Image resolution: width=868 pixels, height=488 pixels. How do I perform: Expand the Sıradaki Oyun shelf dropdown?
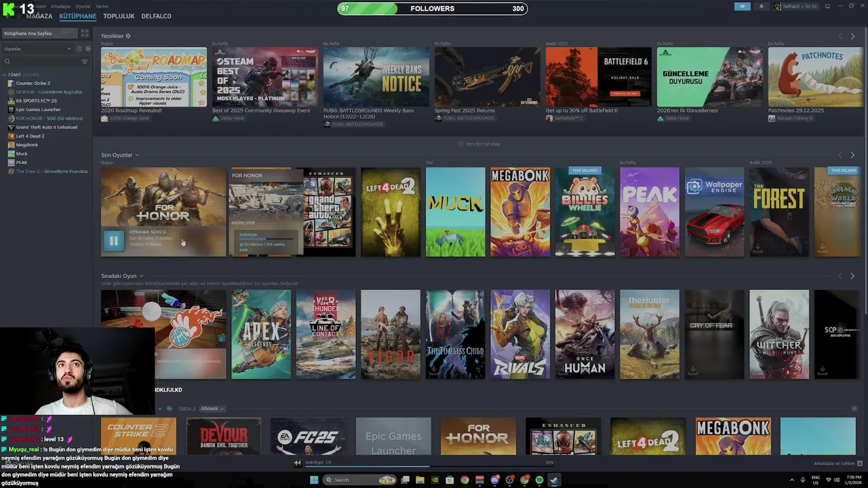(x=141, y=276)
